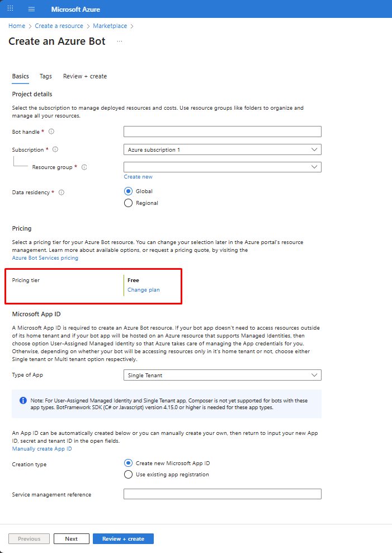Go to the Review + create tab
This screenshot has width=392, height=553.
coord(85,76)
